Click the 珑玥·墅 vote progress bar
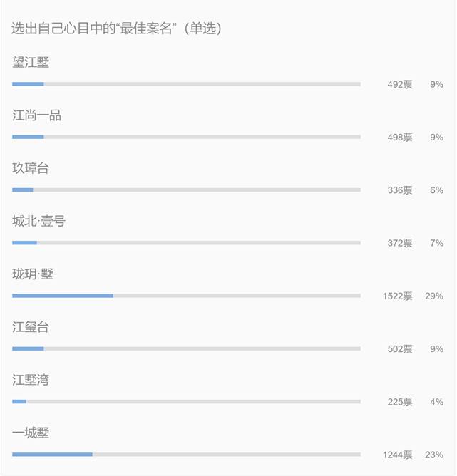The height and width of the screenshot is (476, 457). 187,296
